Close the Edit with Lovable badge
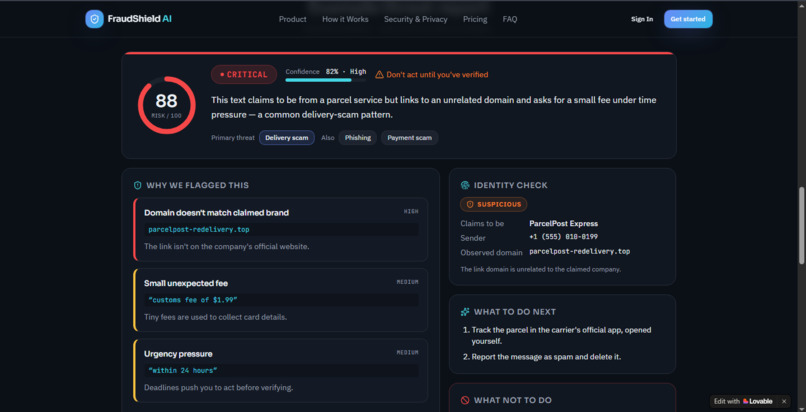The height and width of the screenshot is (412, 806). pyautogui.click(x=784, y=401)
